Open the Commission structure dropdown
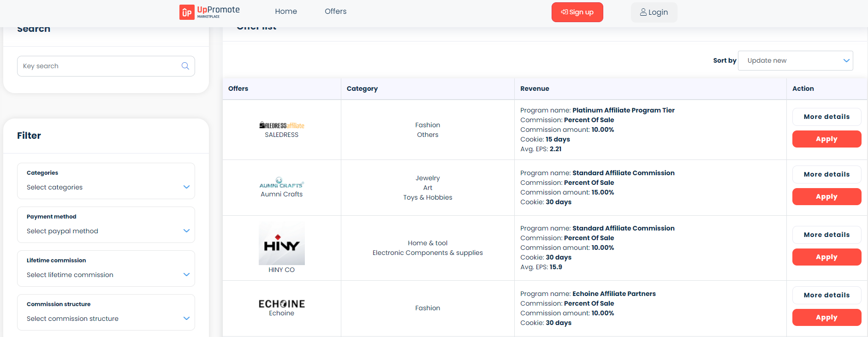This screenshot has width=868, height=337. click(106, 319)
